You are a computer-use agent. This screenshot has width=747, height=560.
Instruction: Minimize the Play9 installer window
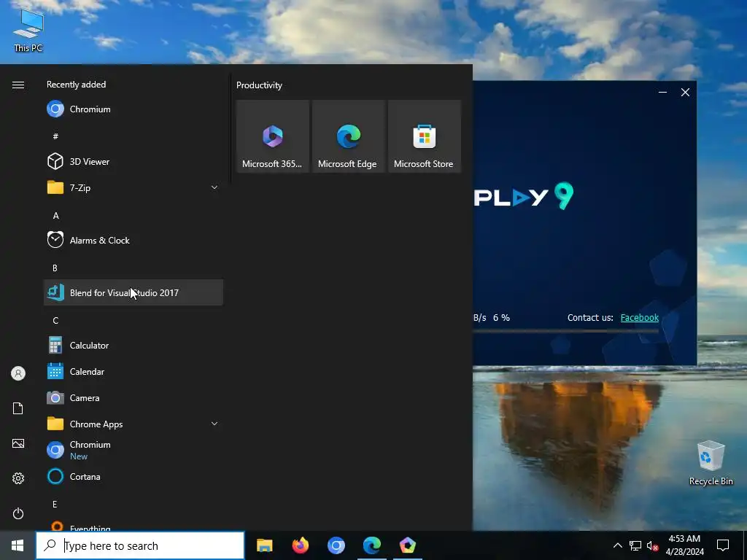pyautogui.click(x=662, y=92)
